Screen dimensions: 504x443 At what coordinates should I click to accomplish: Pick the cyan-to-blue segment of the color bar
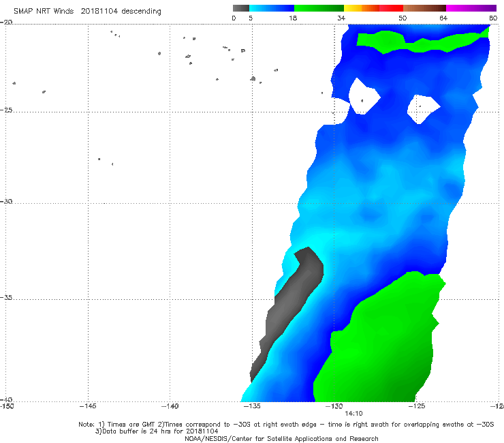[272, 8]
